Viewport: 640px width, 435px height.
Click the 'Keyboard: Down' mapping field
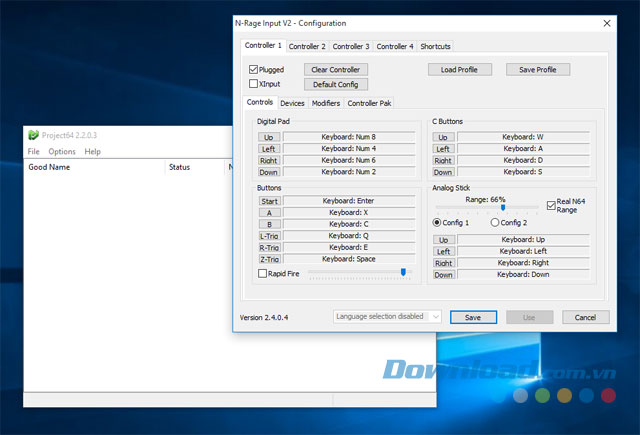click(x=523, y=274)
